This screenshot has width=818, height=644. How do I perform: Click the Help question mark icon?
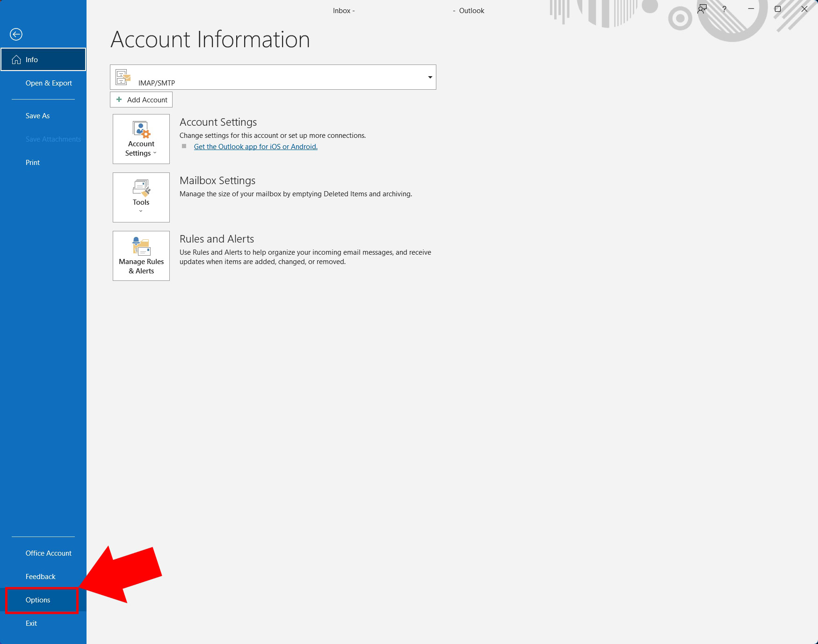(x=724, y=9)
